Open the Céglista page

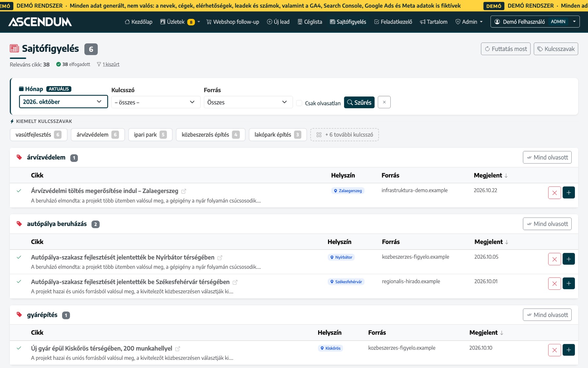click(310, 22)
